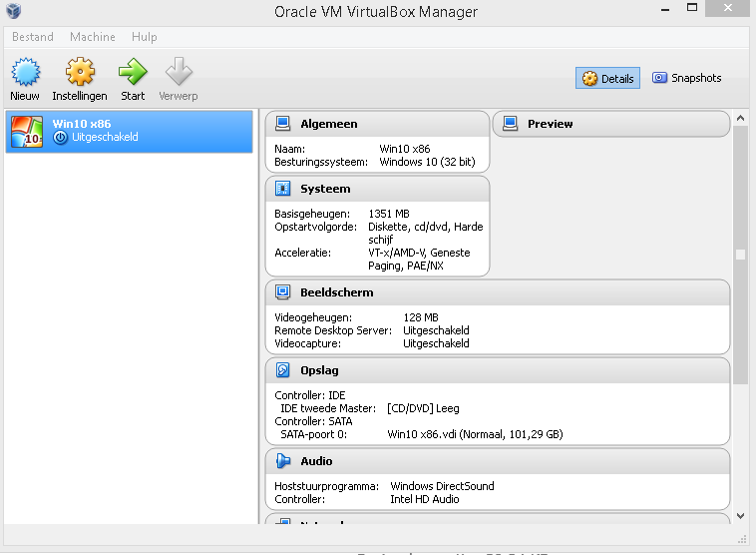
Task: Click the Nieuw (new VM) toolbar icon
Action: pos(25,73)
